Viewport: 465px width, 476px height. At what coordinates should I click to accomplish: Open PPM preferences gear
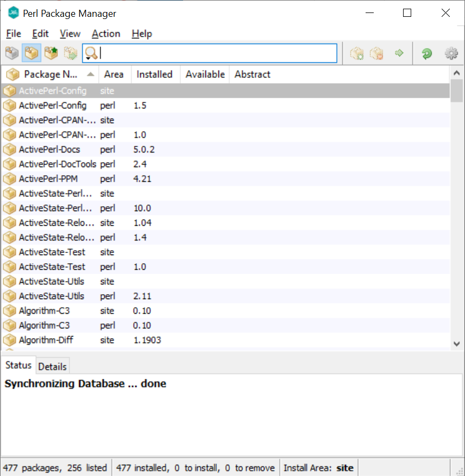(451, 53)
